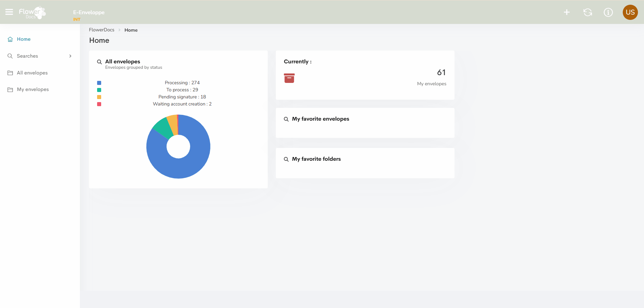This screenshot has height=308, width=644.
Task: Click the FlowerDocs logo
Action: (x=32, y=13)
